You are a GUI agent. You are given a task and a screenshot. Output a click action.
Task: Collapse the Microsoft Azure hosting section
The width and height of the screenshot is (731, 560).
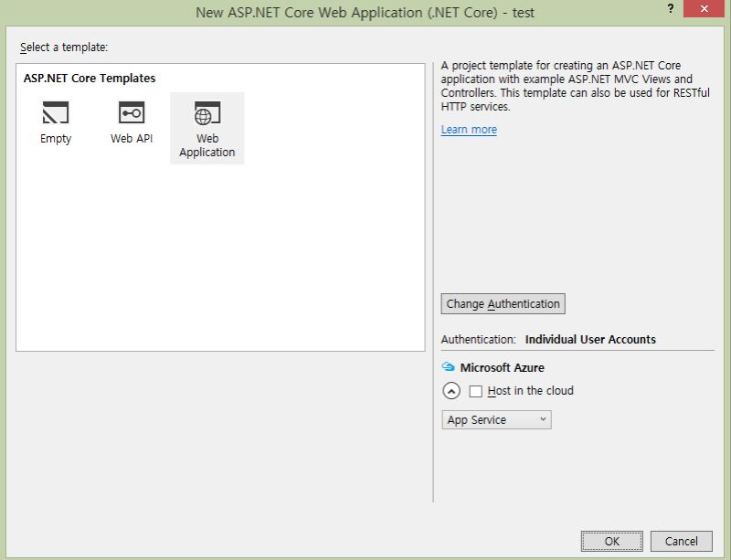click(x=451, y=390)
